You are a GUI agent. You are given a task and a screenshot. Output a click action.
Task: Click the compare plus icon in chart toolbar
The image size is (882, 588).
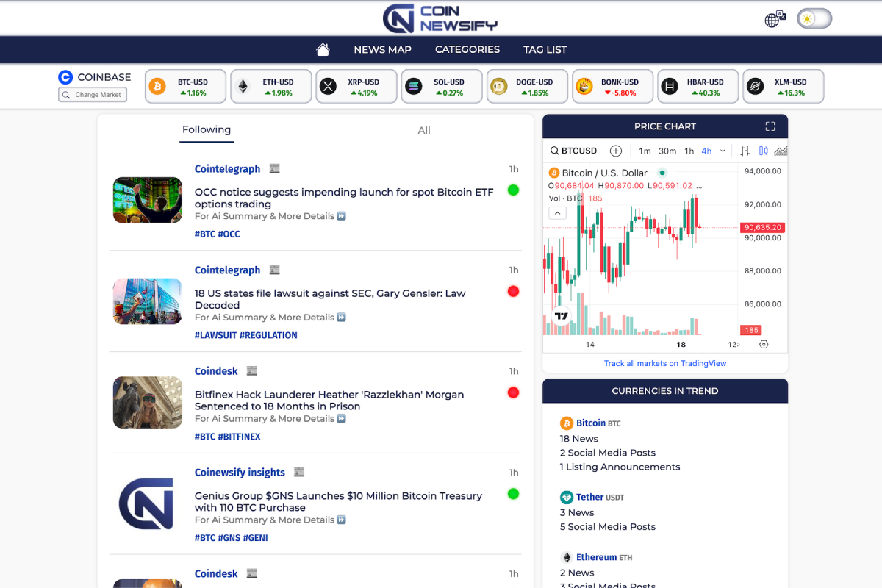(x=616, y=150)
